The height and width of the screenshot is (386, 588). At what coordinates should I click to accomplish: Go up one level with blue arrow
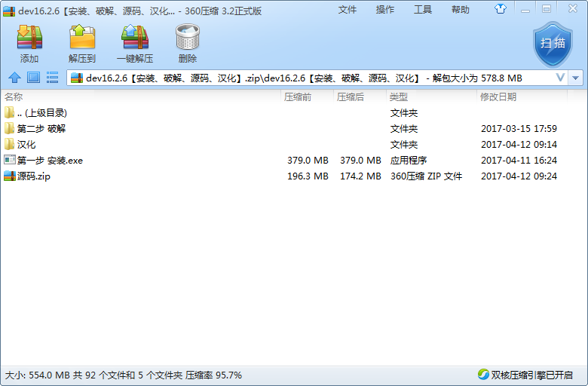point(14,78)
